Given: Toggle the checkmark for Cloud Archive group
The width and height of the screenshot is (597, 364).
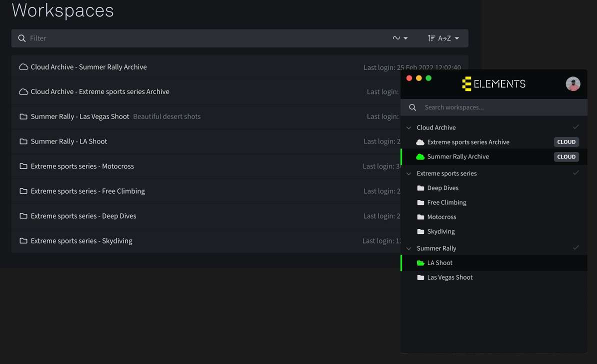Looking at the screenshot, I should pyautogui.click(x=575, y=127).
